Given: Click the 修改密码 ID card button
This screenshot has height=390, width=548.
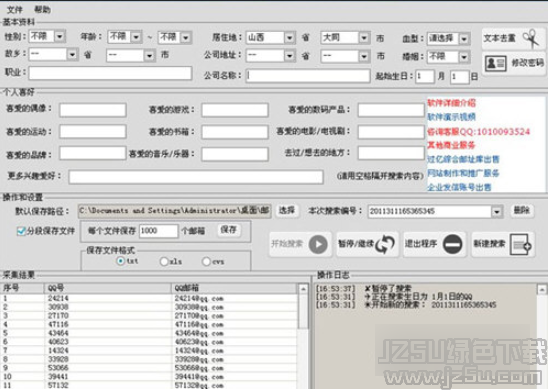Looking at the screenshot, I should click(x=514, y=63).
